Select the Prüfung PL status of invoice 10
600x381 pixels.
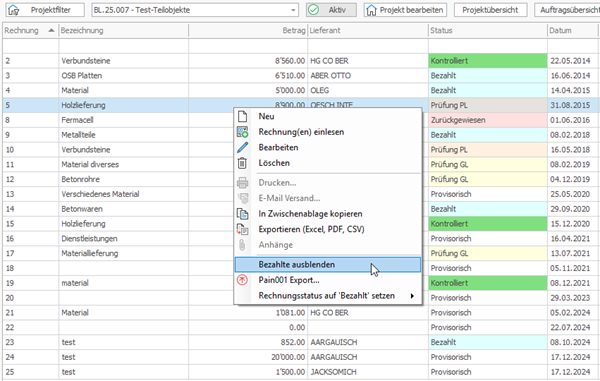click(488, 150)
